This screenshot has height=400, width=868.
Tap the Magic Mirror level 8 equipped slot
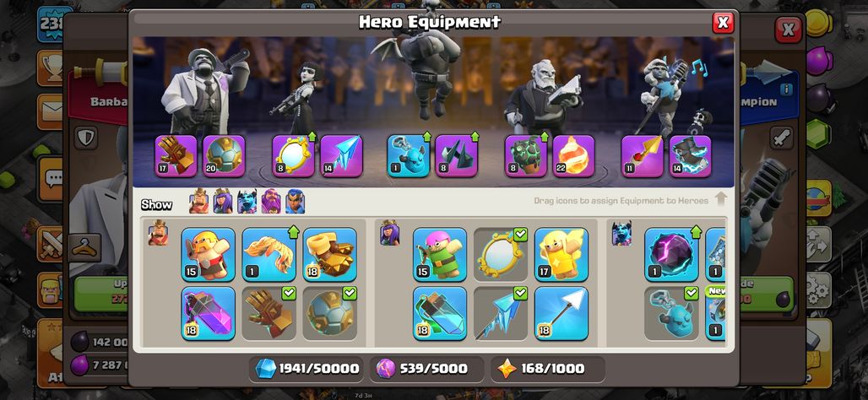coord(293,156)
